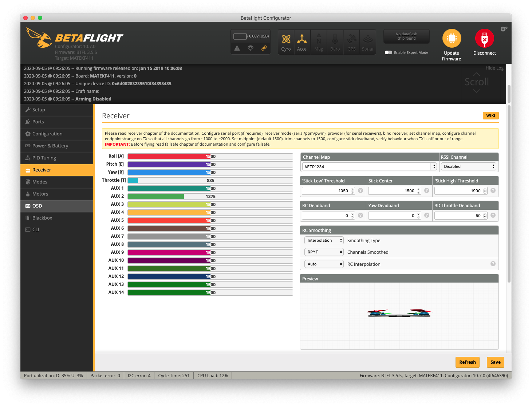The width and height of the screenshot is (532, 406).
Task: Open the Motors tab
Action: pyautogui.click(x=57, y=194)
